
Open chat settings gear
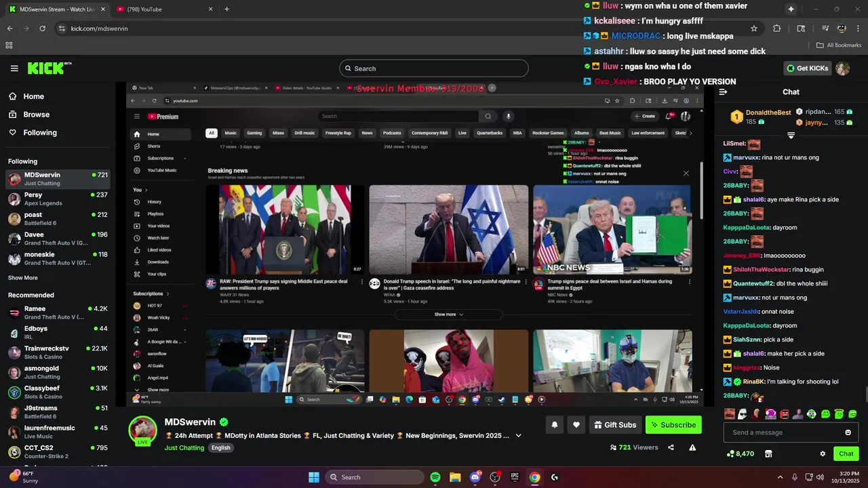tap(823, 454)
